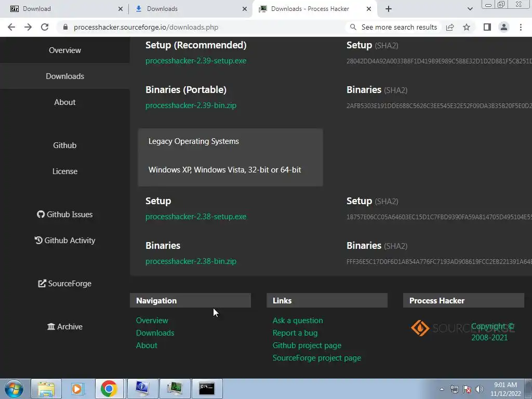Click the 2.39 Setup SHA2 hash text
Viewport: 532px width, 399px height.
coord(439,61)
